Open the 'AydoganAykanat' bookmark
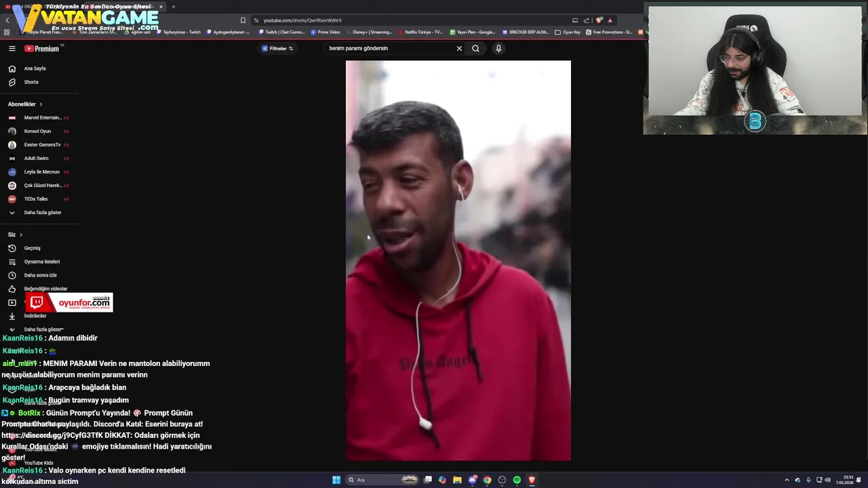This screenshot has width=868, height=488. coord(228,32)
